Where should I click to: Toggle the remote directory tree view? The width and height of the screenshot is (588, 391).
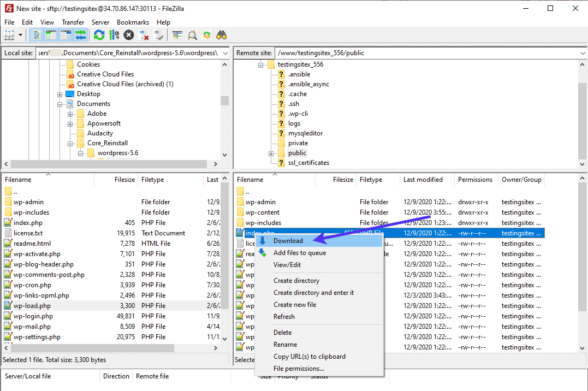(65, 34)
